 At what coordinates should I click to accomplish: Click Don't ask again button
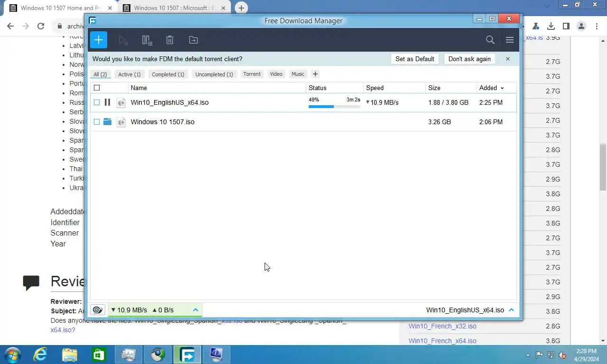pyautogui.click(x=469, y=59)
